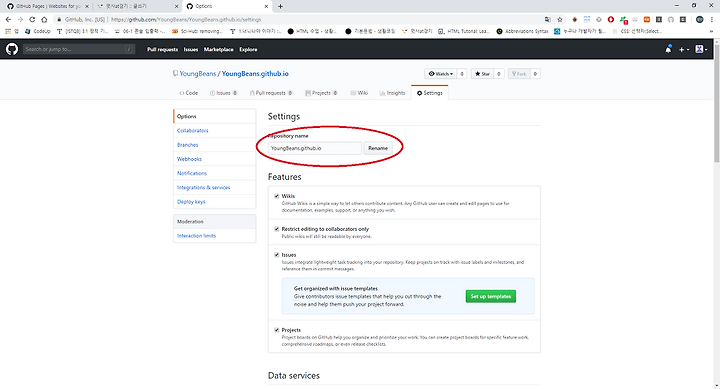720x389 pixels.
Task: Open Deploy keys in settings sidebar
Action: tap(214, 202)
